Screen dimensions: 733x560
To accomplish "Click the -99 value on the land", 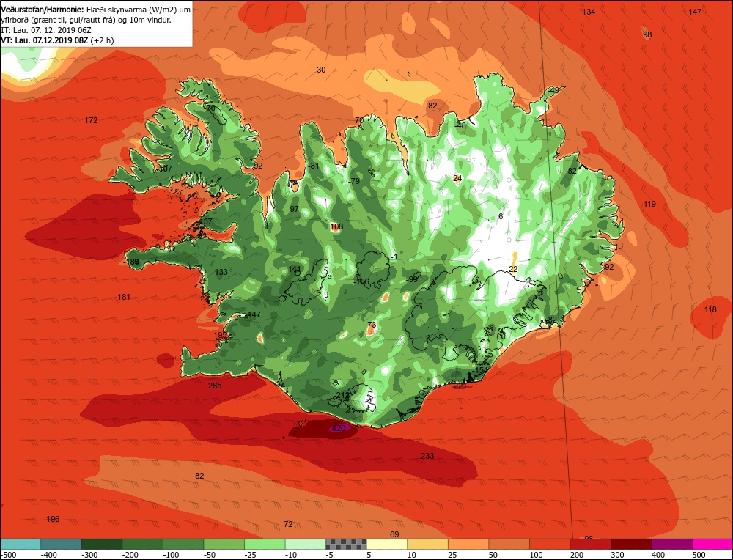I will click(x=411, y=279).
